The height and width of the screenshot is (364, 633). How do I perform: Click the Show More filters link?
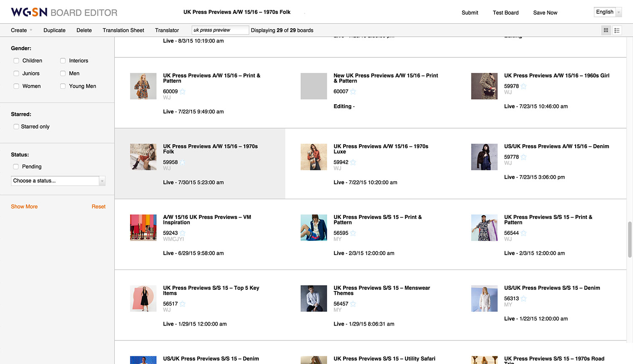point(24,207)
